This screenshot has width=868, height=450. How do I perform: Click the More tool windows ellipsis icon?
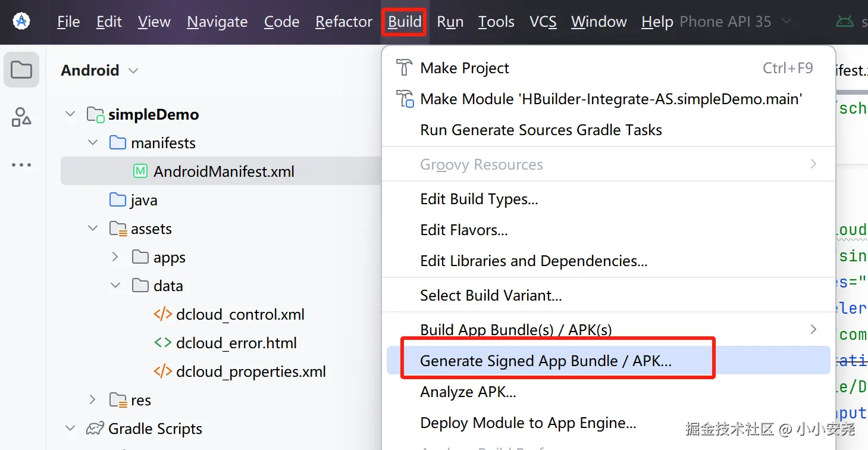(x=21, y=165)
